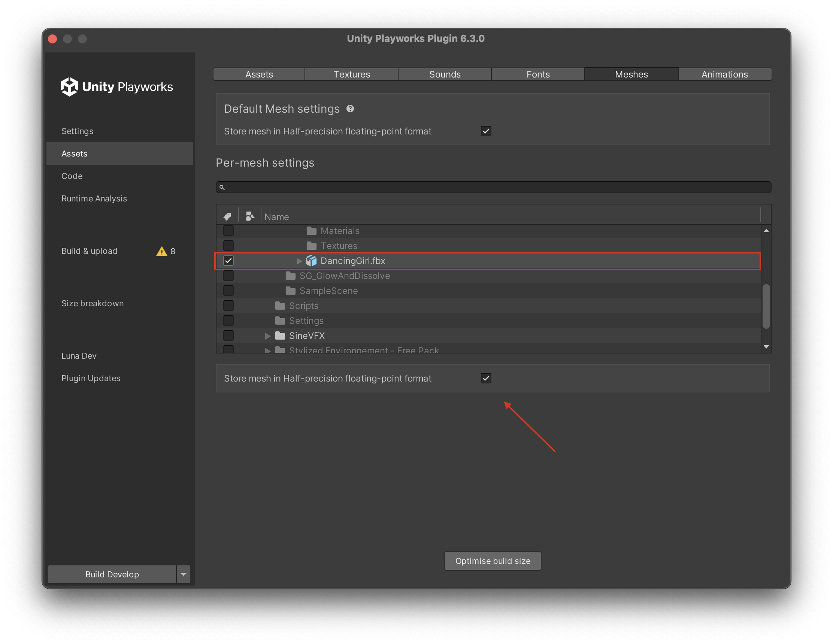Check the Materials row checkbox
Viewport: 833px width, 644px height.
[x=228, y=231]
